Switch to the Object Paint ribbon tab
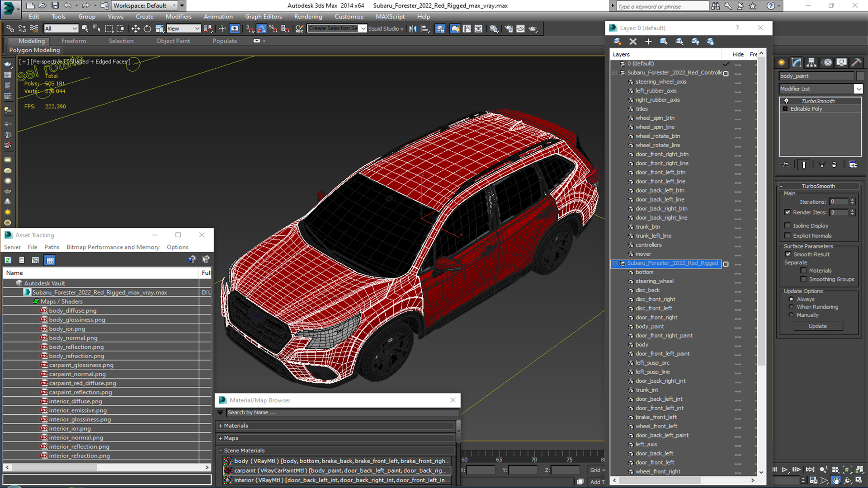The image size is (868, 488). pyautogui.click(x=173, y=41)
